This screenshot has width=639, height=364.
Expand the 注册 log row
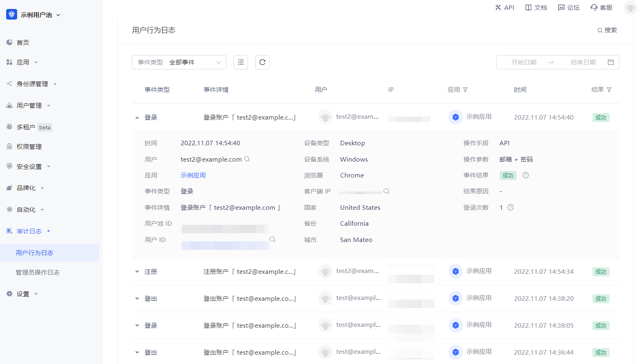click(x=137, y=272)
